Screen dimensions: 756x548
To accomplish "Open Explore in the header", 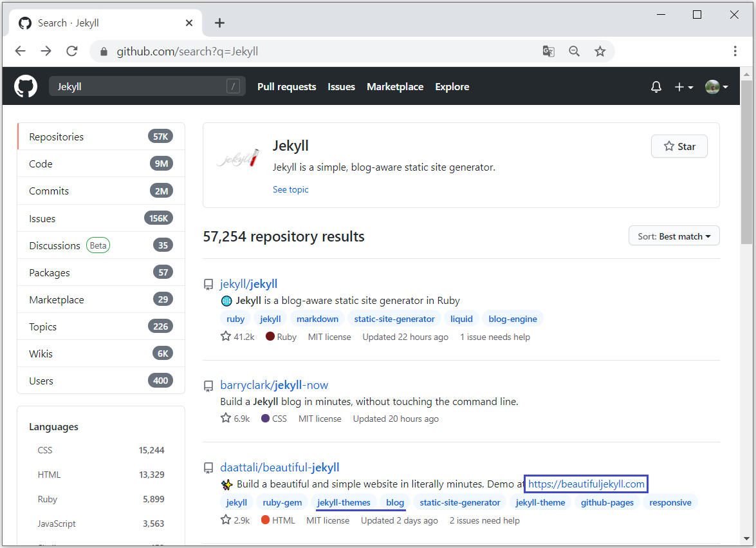I will [x=452, y=87].
